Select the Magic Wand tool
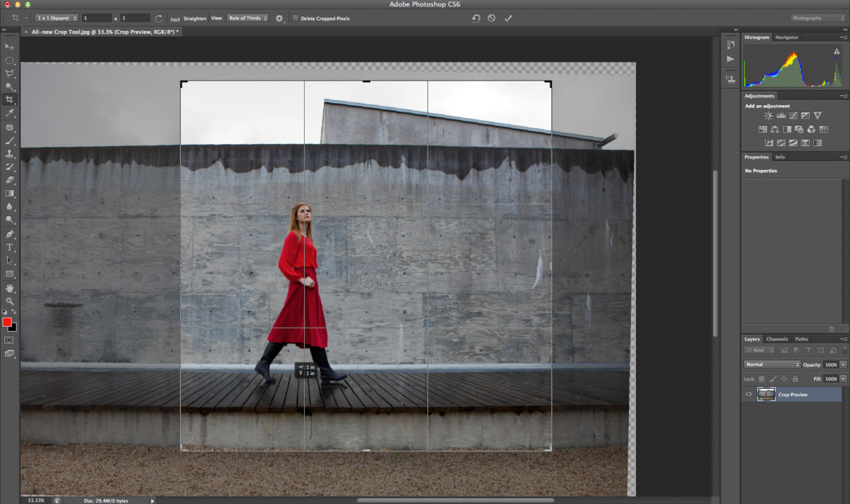Screen dimensions: 850x504 click(9, 86)
